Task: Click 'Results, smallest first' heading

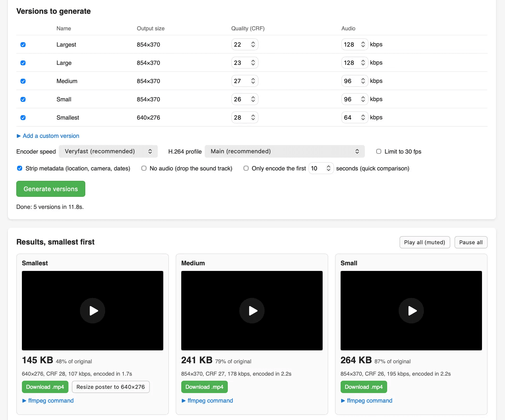Action: pos(55,242)
